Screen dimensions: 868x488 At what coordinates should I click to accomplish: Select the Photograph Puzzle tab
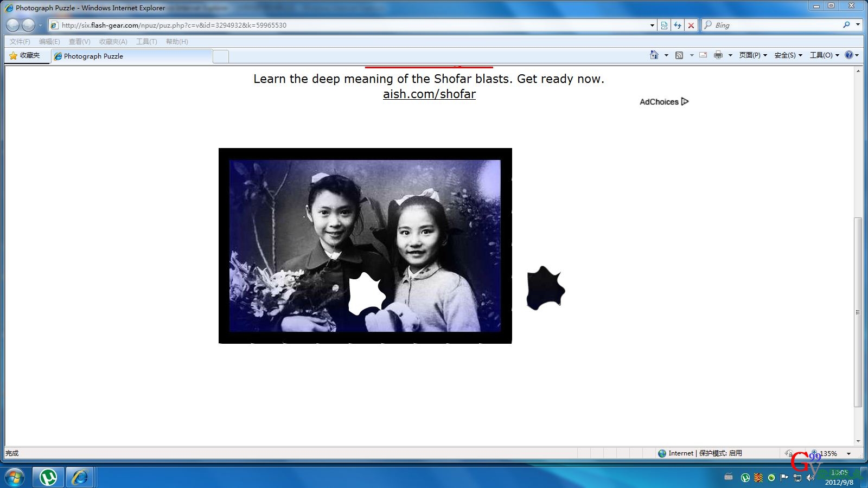pos(93,56)
